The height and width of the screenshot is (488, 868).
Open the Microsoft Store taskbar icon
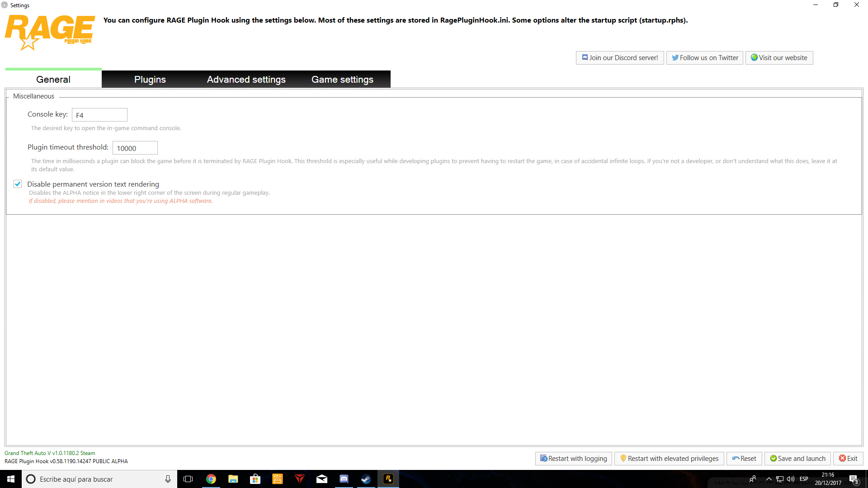(x=255, y=479)
